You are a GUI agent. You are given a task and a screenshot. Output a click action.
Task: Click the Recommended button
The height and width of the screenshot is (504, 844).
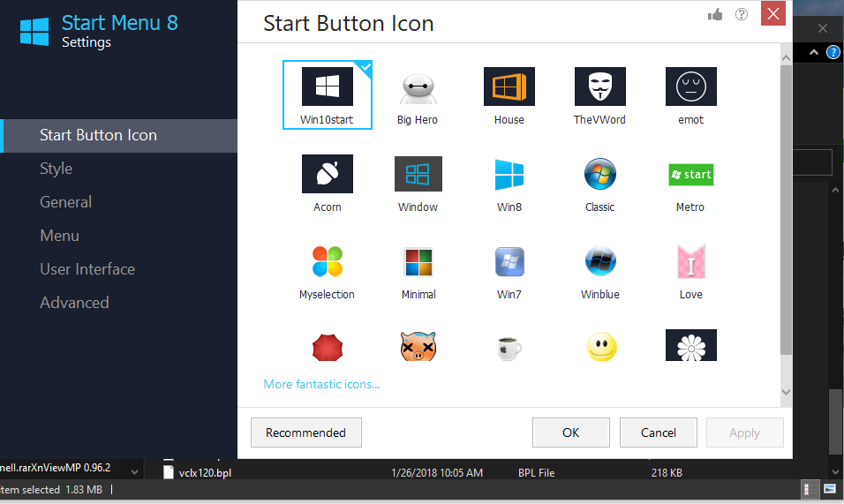pos(305,433)
